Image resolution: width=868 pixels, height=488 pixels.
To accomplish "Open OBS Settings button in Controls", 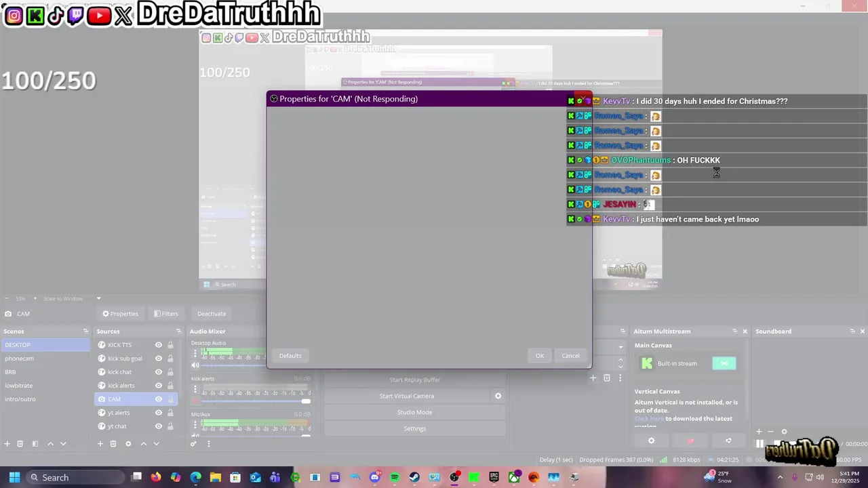I will [x=415, y=428].
